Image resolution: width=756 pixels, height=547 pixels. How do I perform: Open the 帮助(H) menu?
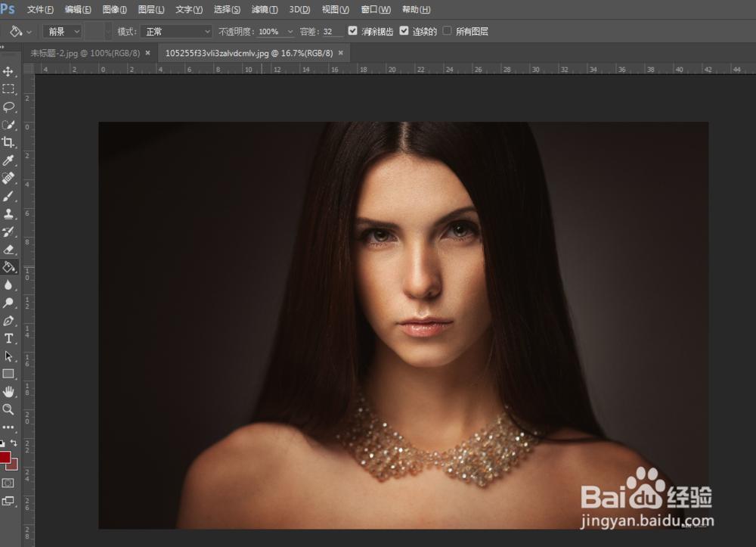(x=417, y=9)
